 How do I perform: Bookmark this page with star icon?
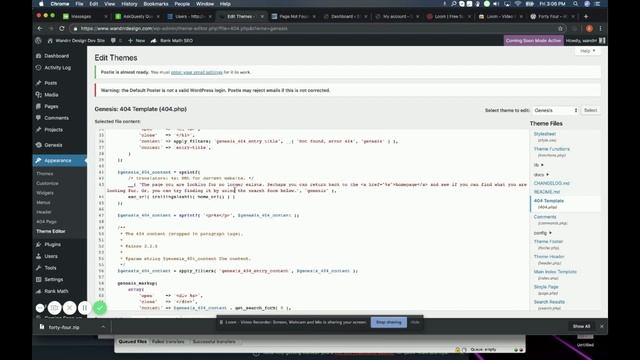pyautogui.click(x=560, y=29)
